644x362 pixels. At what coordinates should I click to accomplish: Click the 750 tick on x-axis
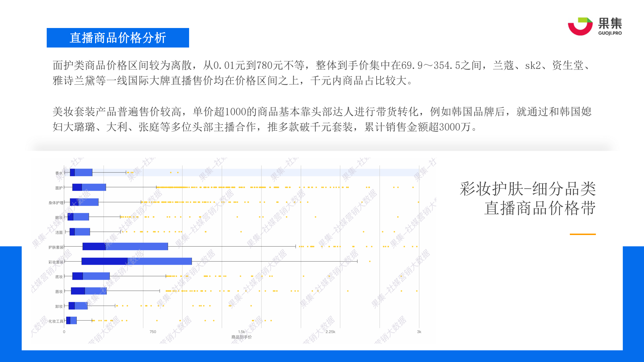[153, 332]
